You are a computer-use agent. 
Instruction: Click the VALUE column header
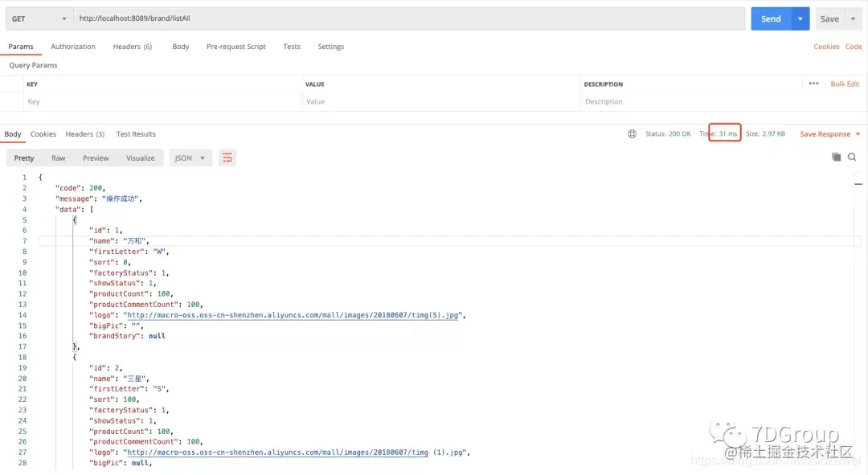click(314, 84)
